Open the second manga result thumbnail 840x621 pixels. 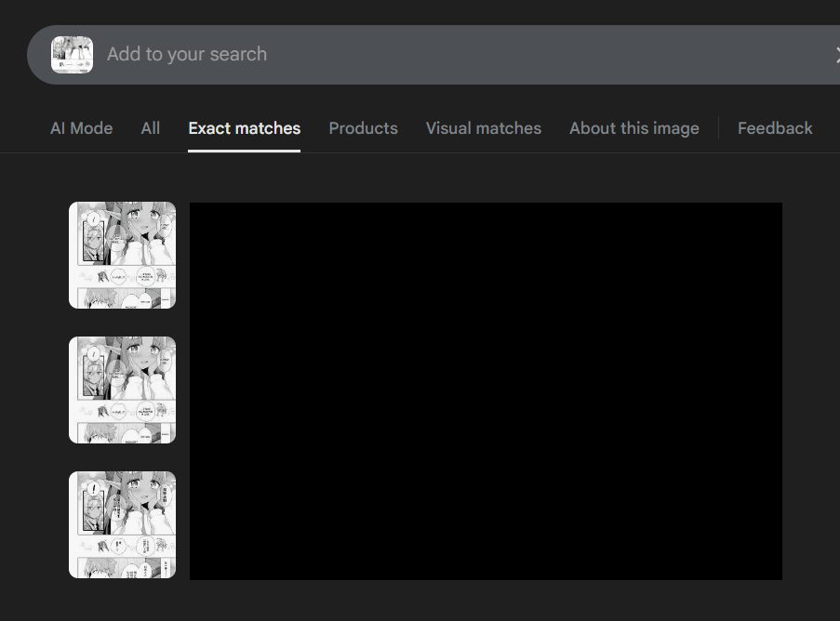coord(122,390)
